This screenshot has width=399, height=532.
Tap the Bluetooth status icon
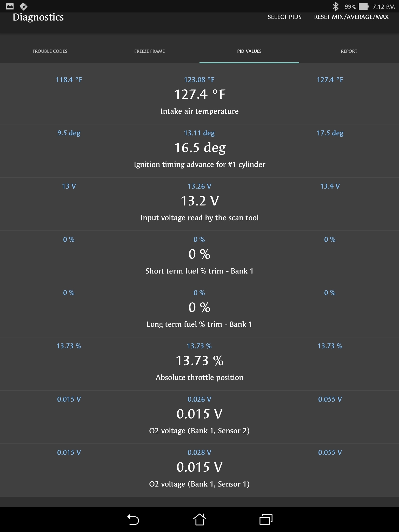(x=336, y=6)
